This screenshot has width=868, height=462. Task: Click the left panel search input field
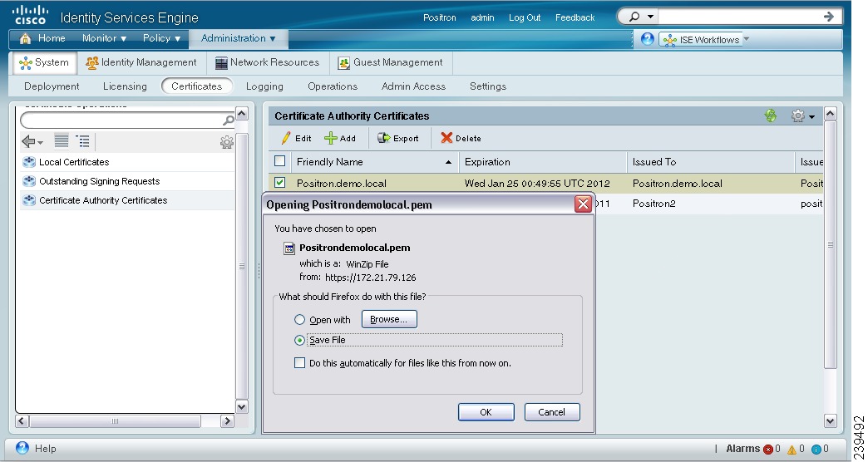tap(121, 120)
